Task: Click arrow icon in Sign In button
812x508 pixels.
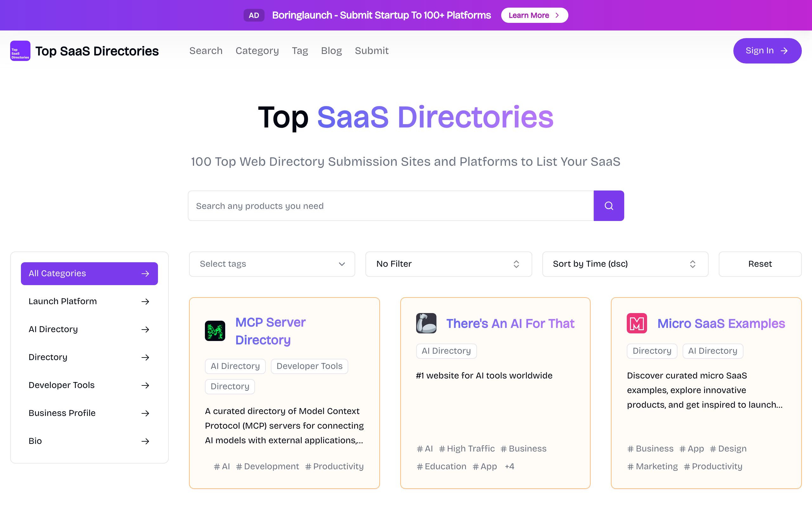Action: 784,51
